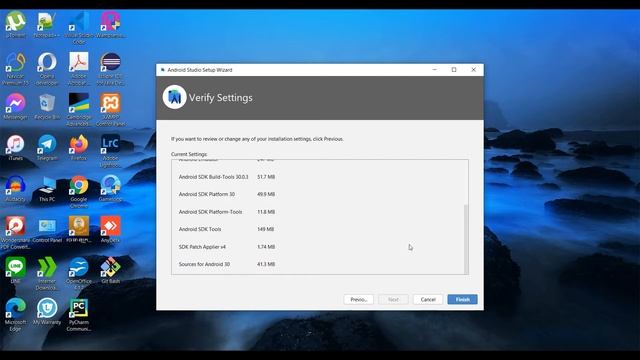Open Messenger desktop shortcut
Image resolution: width=640 pixels, height=360 pixels.
pos(16,107)
